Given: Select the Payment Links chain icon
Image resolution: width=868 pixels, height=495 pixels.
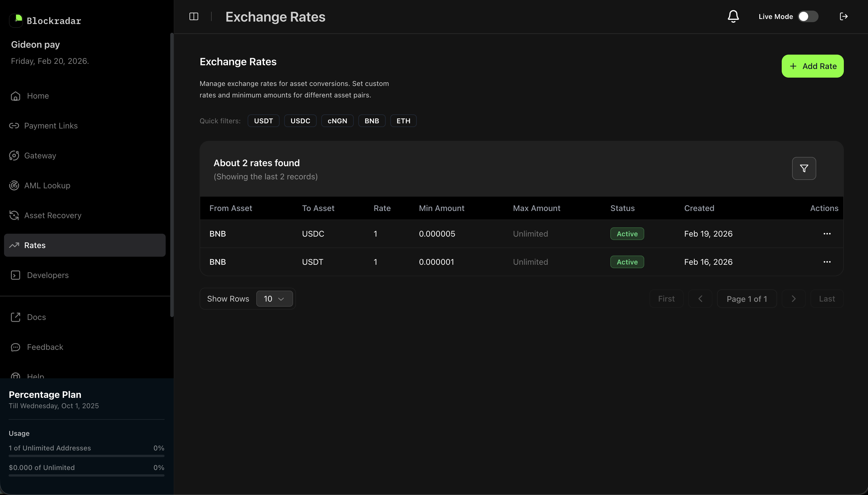Looking at the screenshot, I should [x=14, y=125].
